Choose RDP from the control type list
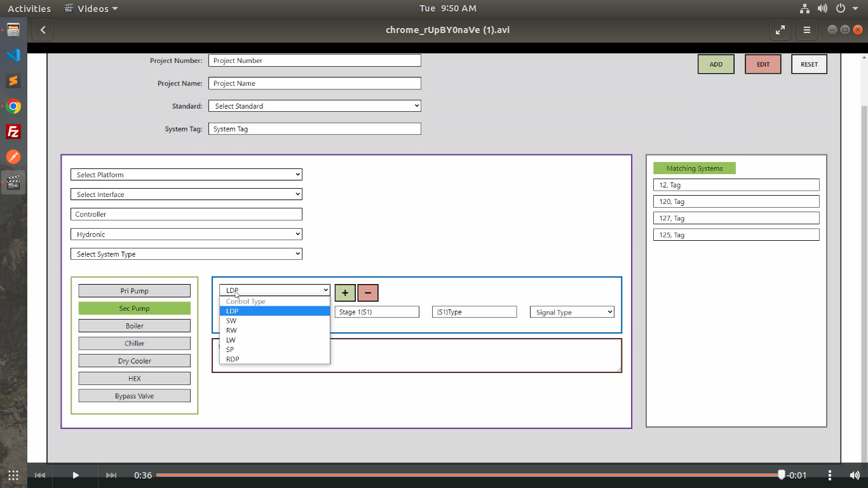This screenshot has height=488, width=868. click(233, 359)
